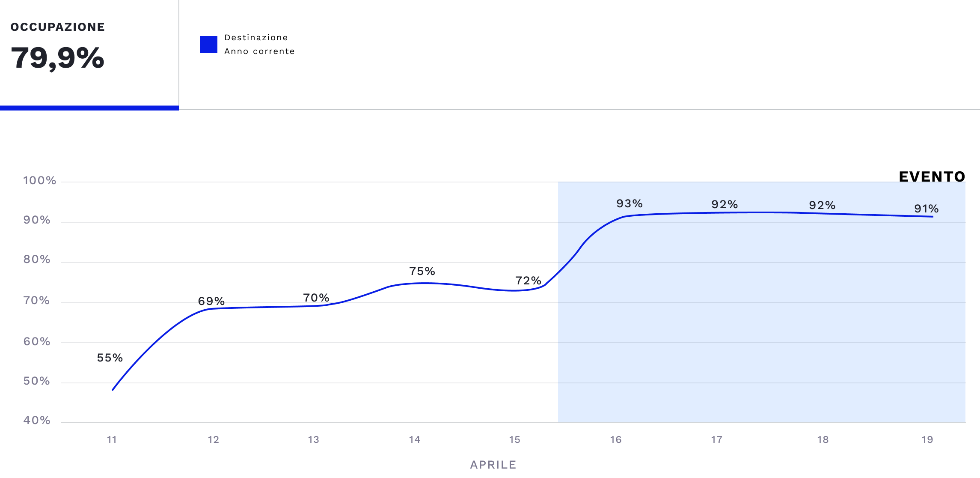This screenshot has width=980, height=478.
Task: Click date 15 on the x-axis
Action: pos(515,439)
